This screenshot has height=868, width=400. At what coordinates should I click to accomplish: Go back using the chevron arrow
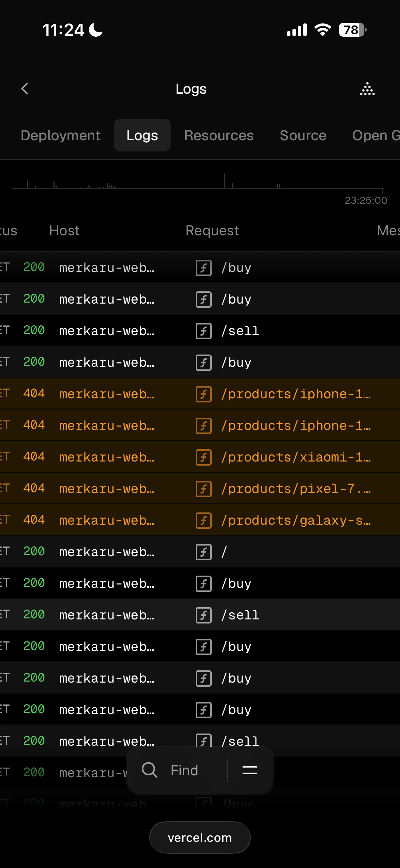pos(25,89)
